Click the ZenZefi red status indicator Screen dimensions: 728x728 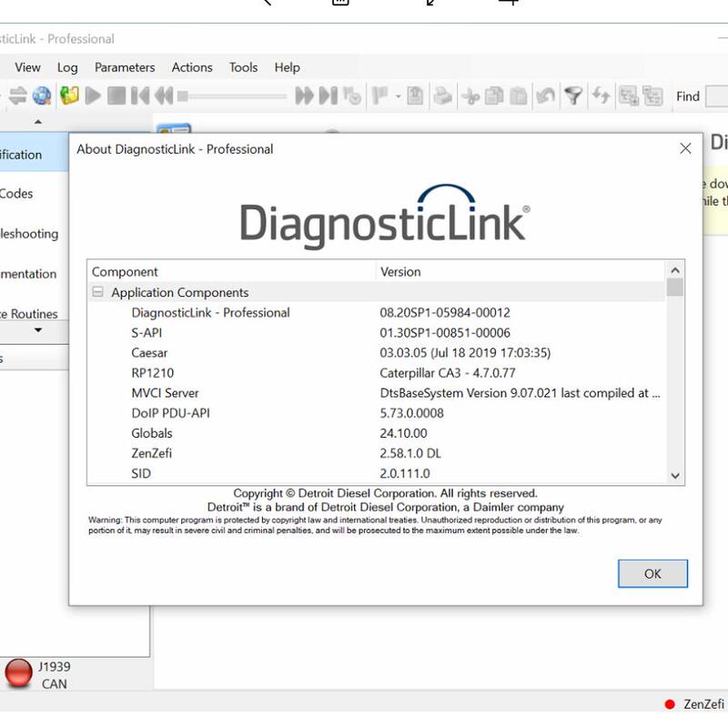pyautogui.click(x=669, y=704)
